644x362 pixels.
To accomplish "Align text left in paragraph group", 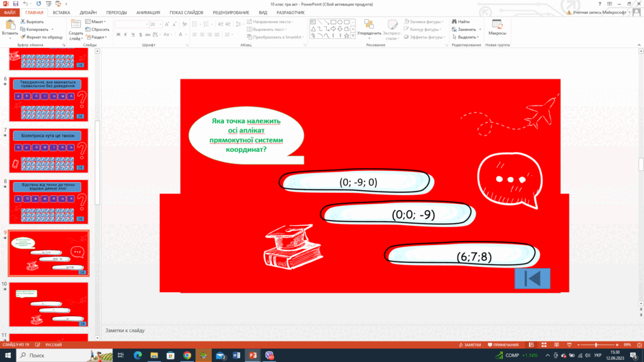I will (195, 35).
